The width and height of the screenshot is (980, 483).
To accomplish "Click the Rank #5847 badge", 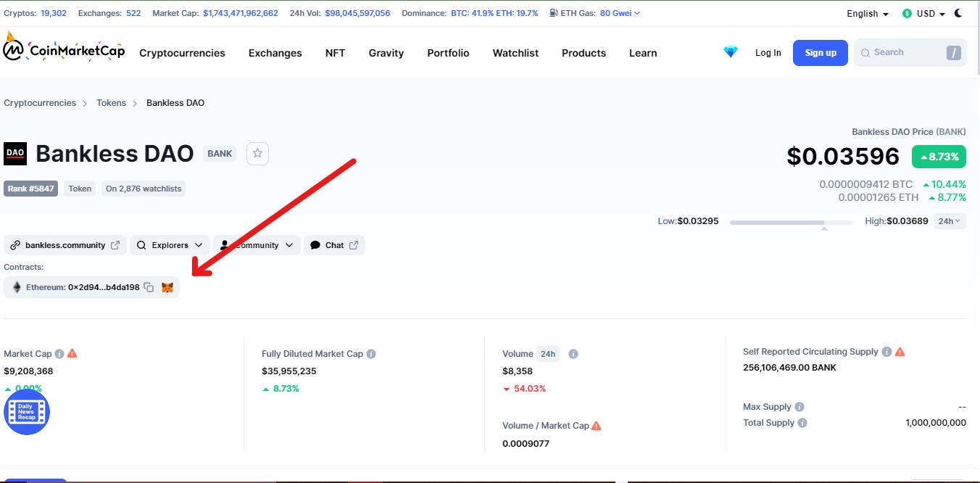I will coord(30,189).
